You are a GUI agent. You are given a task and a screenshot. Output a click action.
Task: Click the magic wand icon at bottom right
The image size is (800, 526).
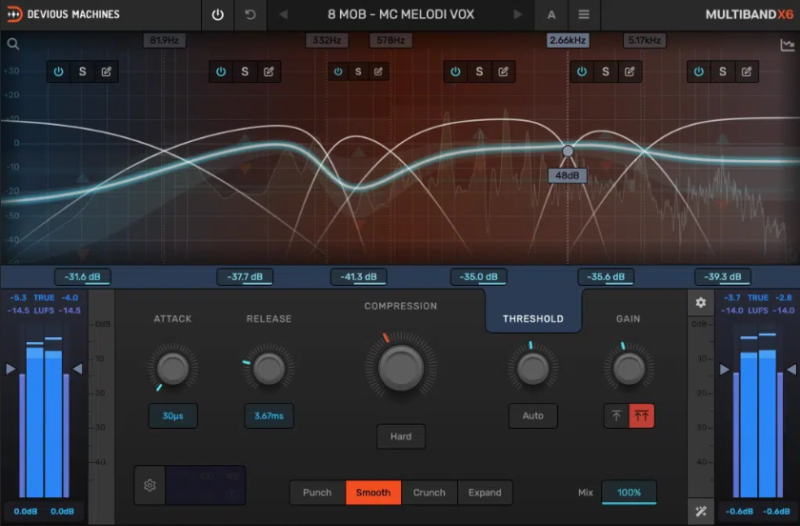pyautogui.click(x=701, y=512)
